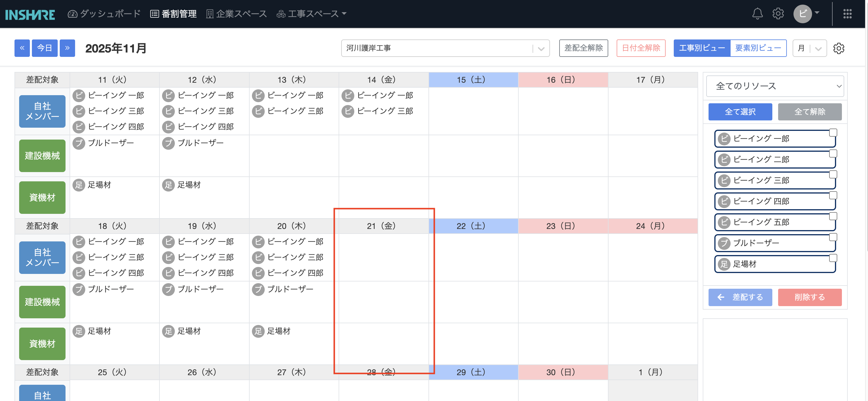Click ブルドーザー icon in resource list
Image resolution: width=868 pixels, height=401 pixels.
tap(724, 243)
